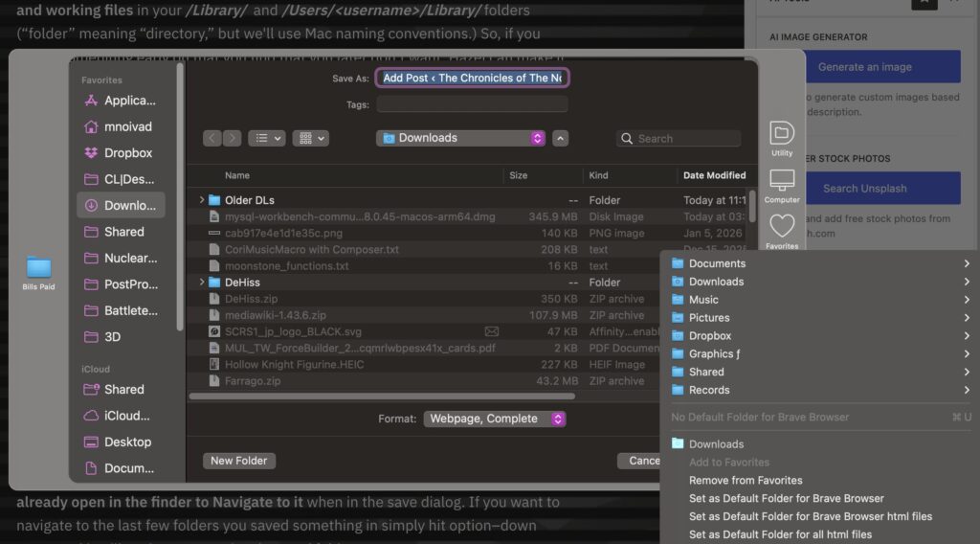Go back with the left arrow button
This screenshot has height=544, width=980.
point(212,138)
